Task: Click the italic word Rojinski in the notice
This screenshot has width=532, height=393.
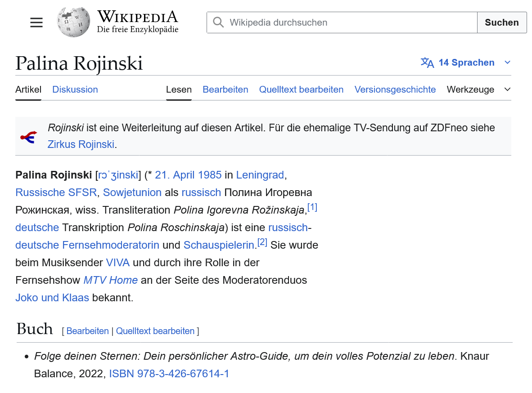Action: tap(65, 128)
